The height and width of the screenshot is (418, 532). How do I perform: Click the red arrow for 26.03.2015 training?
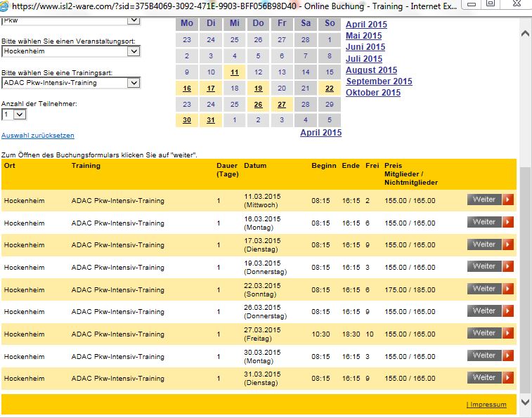508,311
